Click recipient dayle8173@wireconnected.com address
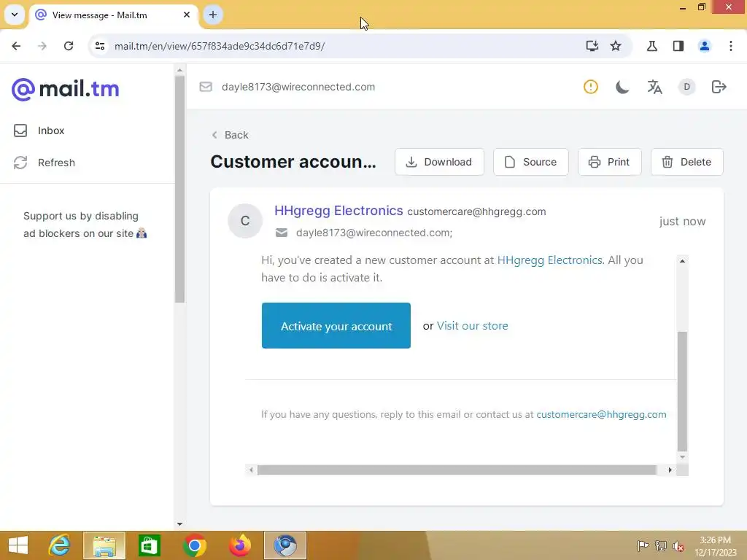This screenshot has width=747, height=560. [374, 233]
